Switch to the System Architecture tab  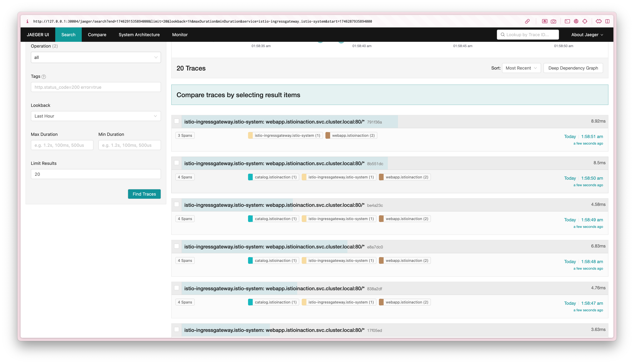[x=139, y=35]
